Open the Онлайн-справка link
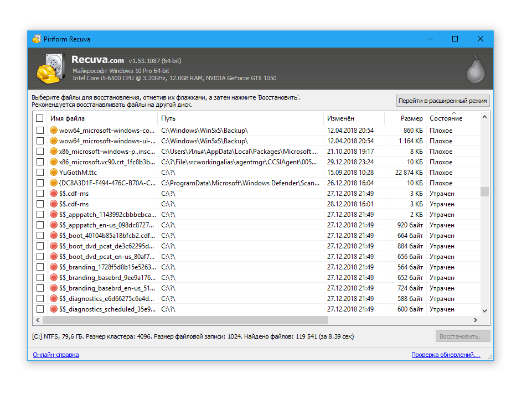 56,355
